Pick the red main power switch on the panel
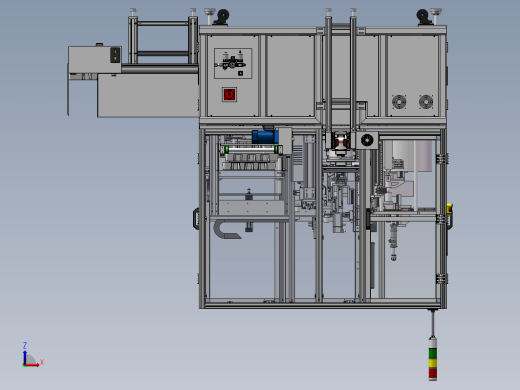 229,94
